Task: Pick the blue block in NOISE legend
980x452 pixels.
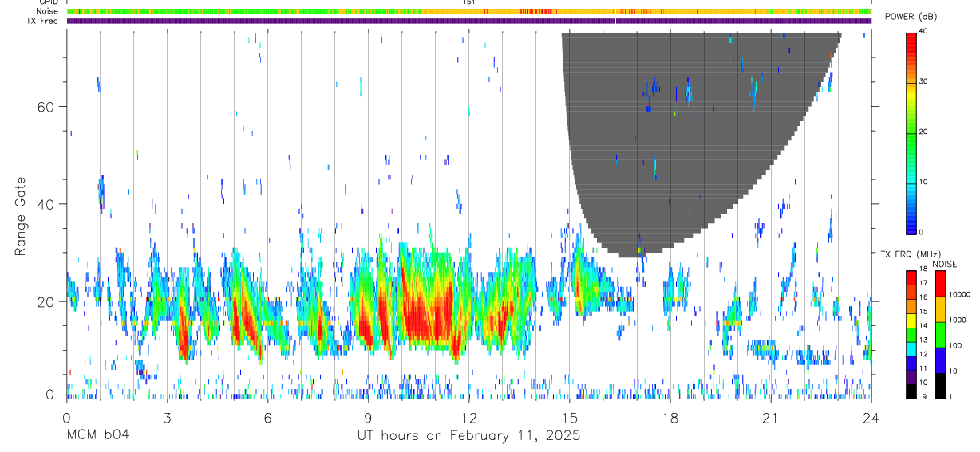Action: coord(941,360)
